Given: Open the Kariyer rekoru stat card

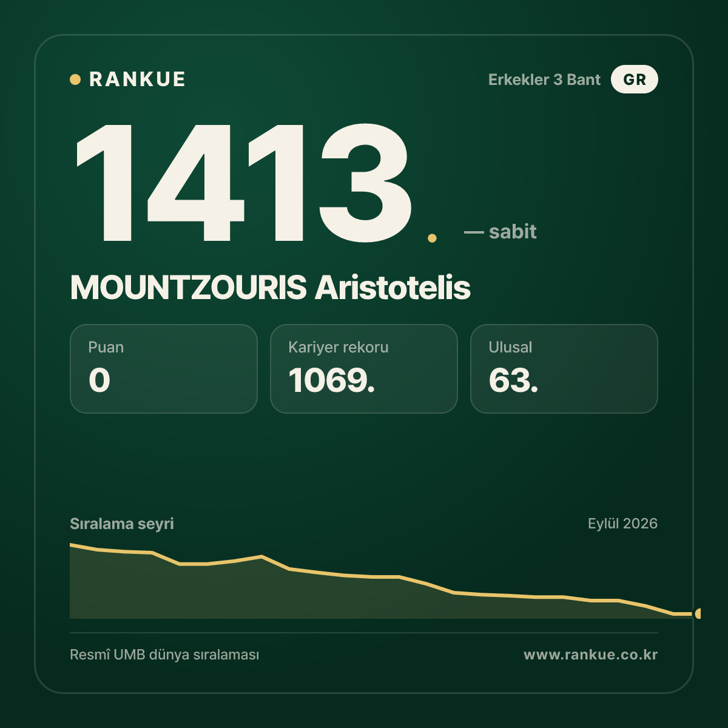Looking at the screenshot, I should (364, 369).
